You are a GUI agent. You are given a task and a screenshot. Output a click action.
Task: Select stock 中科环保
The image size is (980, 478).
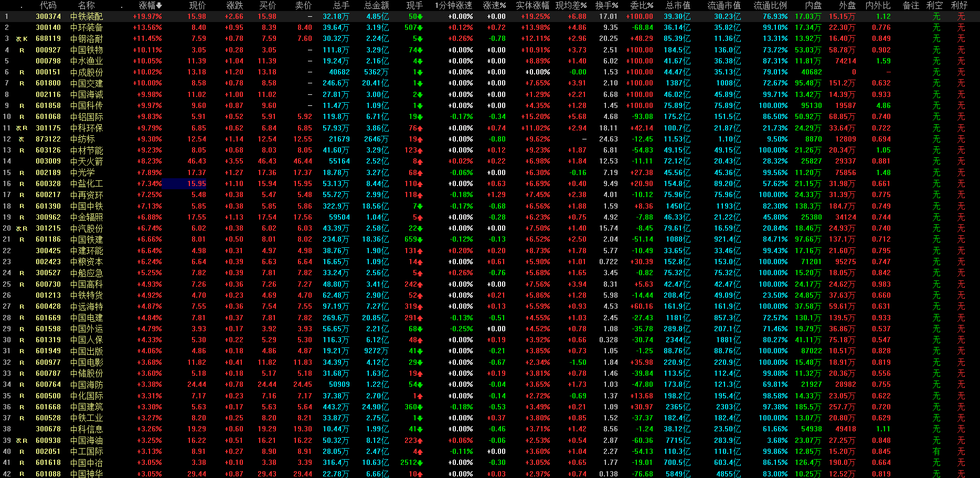(87, 128)
